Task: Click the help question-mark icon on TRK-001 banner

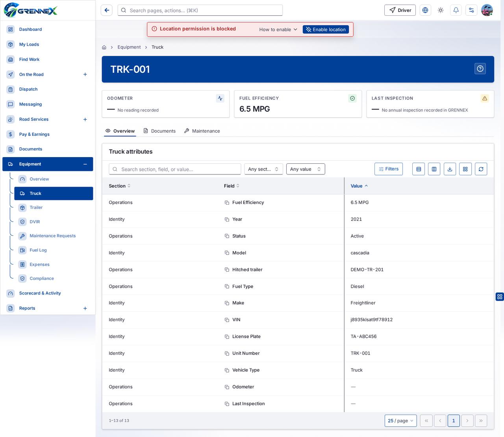Action: click(x=480, y=69)
